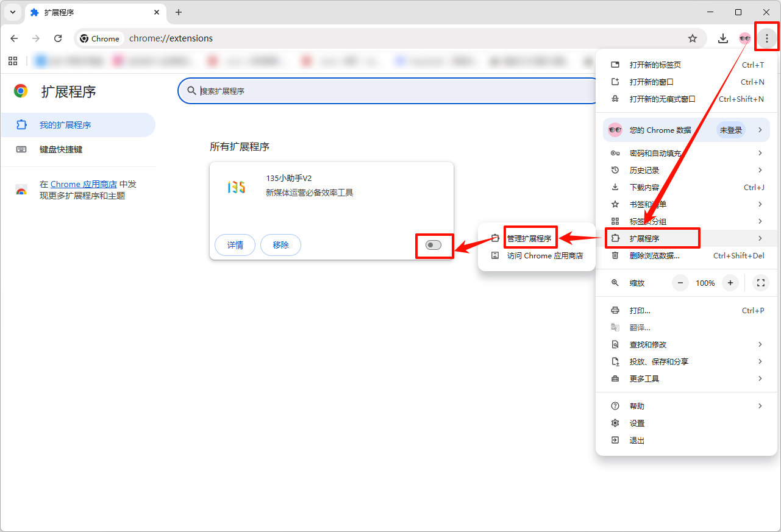781x532 pixels.
Task: Choose 打开新的无痕式窗口 from menu
Action: [x=662, y=99]
